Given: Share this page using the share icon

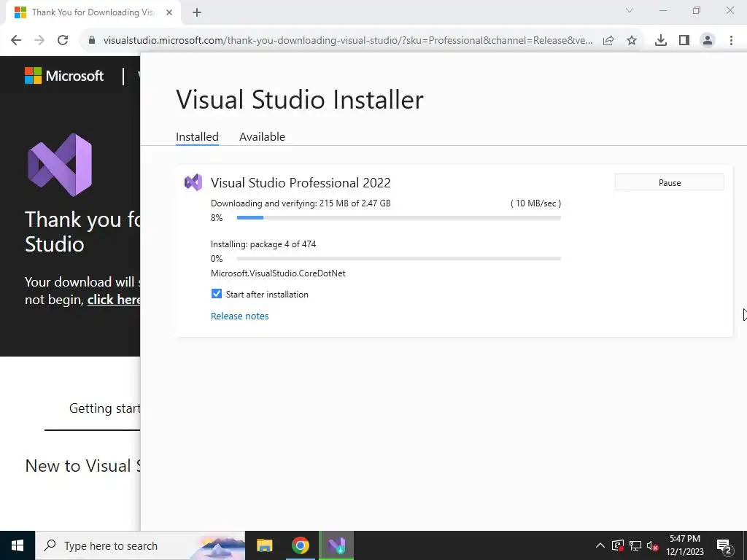Looking at the screenshot, I should (x=608, y=41).
